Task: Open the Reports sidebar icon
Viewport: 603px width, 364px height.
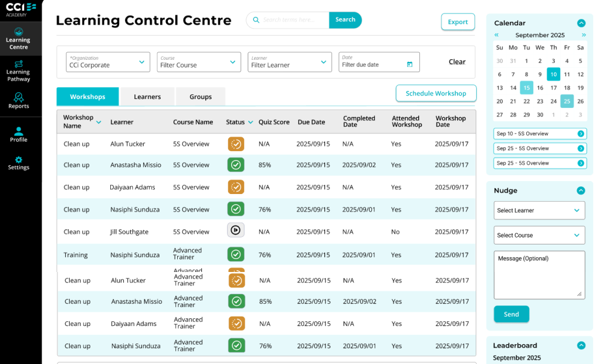Action: [x=18, y=101]
